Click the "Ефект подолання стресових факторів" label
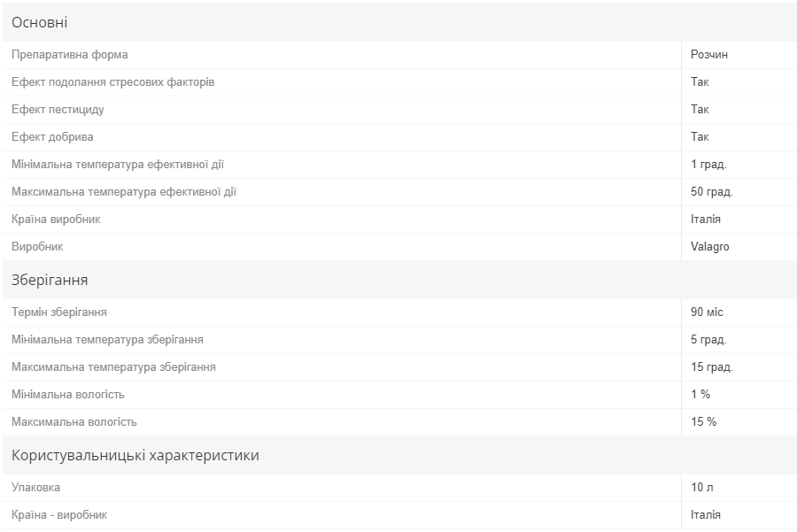Screen dimensions: 797x532 (x=113, y=82)
